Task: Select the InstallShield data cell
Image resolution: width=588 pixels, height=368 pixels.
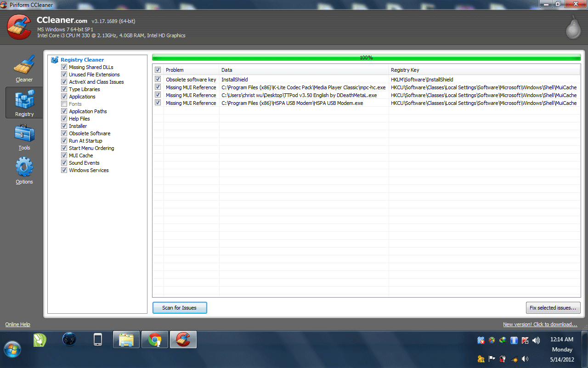Action: pos(304,80)
